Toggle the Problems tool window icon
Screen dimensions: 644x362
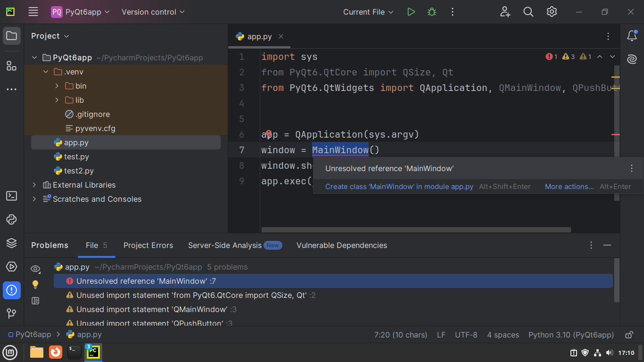coord(12,290)
